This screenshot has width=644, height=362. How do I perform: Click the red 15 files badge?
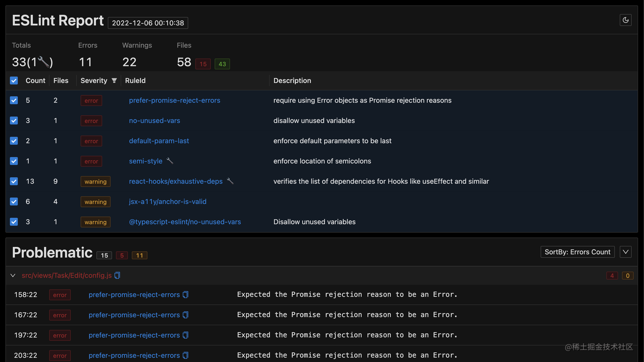click(203, 64)
